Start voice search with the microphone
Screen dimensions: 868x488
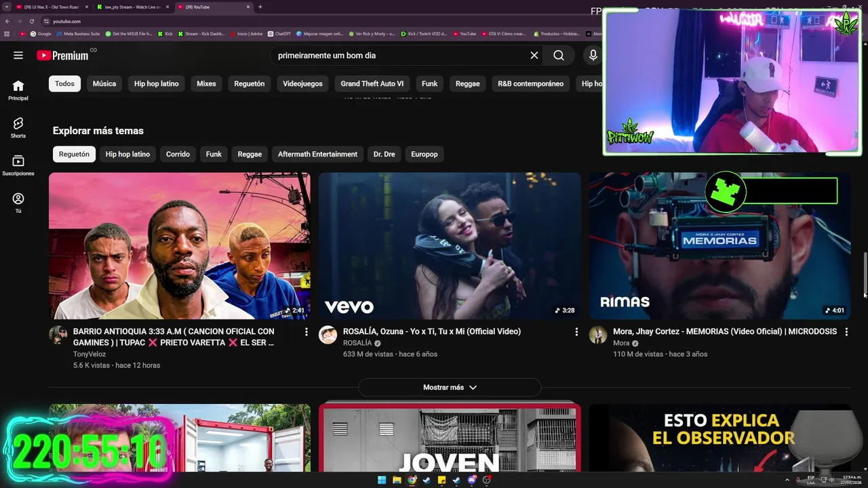pos(593,56)
